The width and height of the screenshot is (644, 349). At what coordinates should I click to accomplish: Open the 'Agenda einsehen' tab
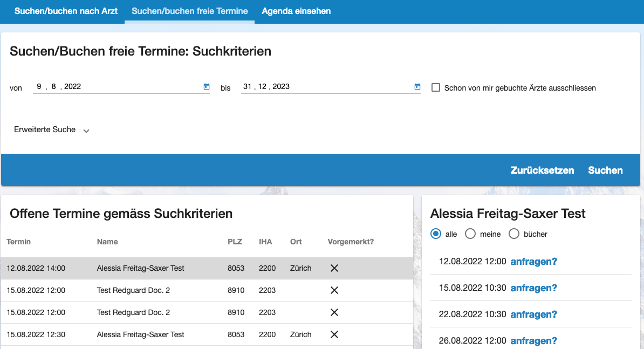coord(296,11)
